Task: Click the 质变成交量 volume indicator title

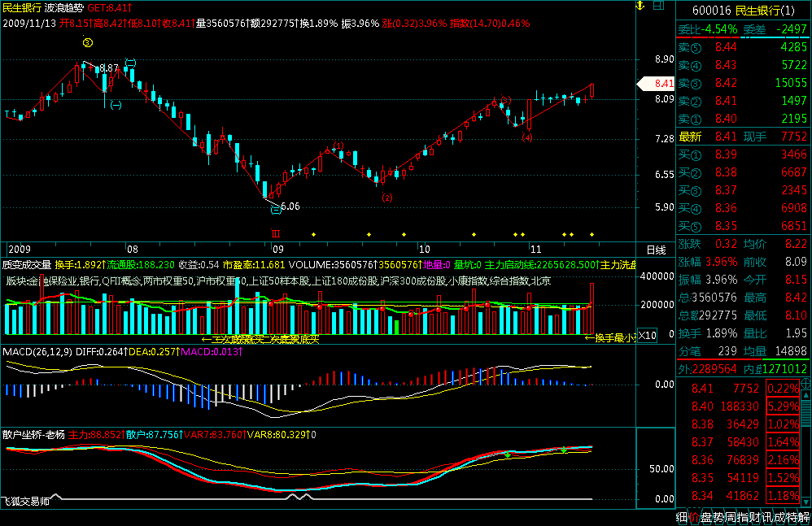Action: [x=27, y=265]
